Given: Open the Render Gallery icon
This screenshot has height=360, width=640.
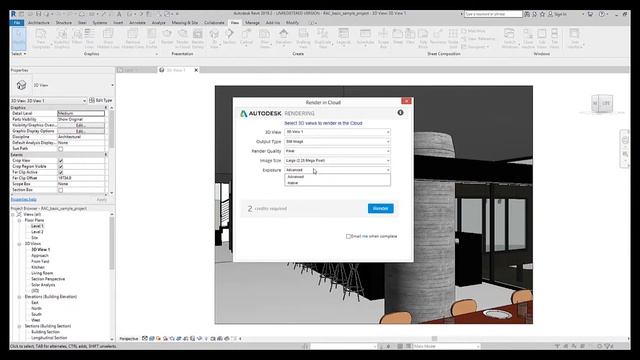Looking at the screenshot, I should coord(198,38).
